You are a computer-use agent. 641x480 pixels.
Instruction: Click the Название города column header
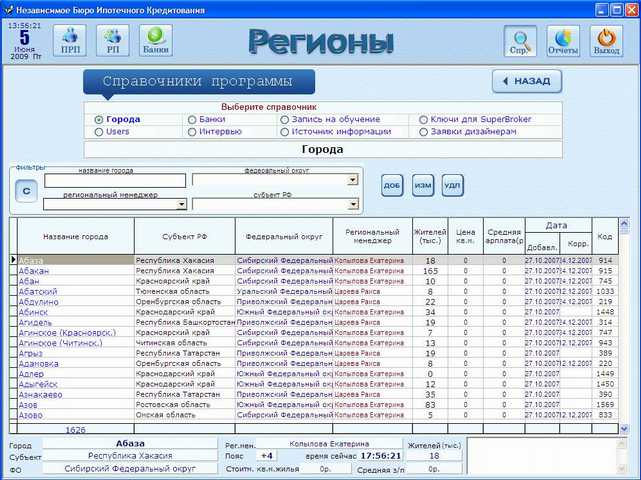click(x=76, y=236)
